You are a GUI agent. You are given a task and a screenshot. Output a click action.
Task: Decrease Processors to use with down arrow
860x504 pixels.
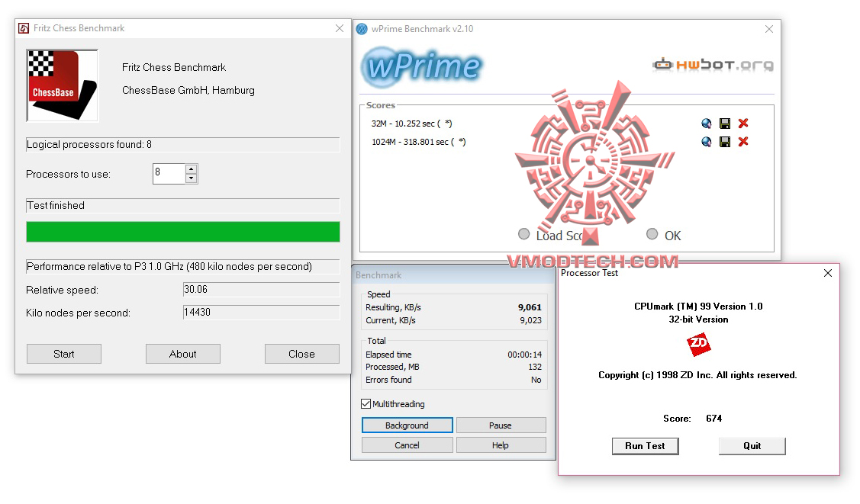point(191,178)
